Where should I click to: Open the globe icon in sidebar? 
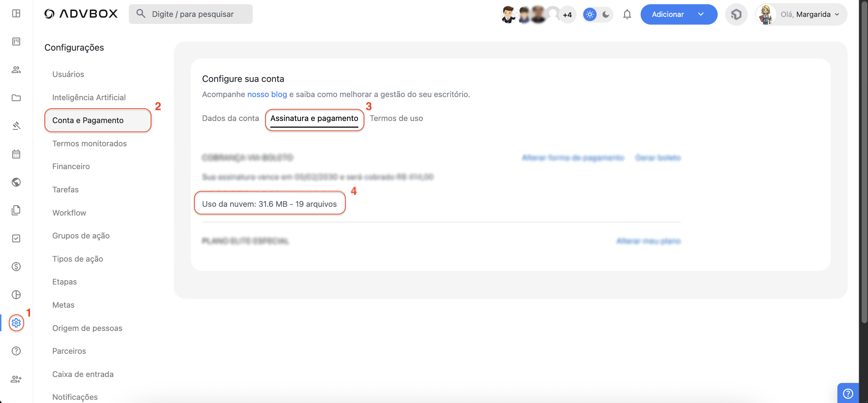pos(16,182)
